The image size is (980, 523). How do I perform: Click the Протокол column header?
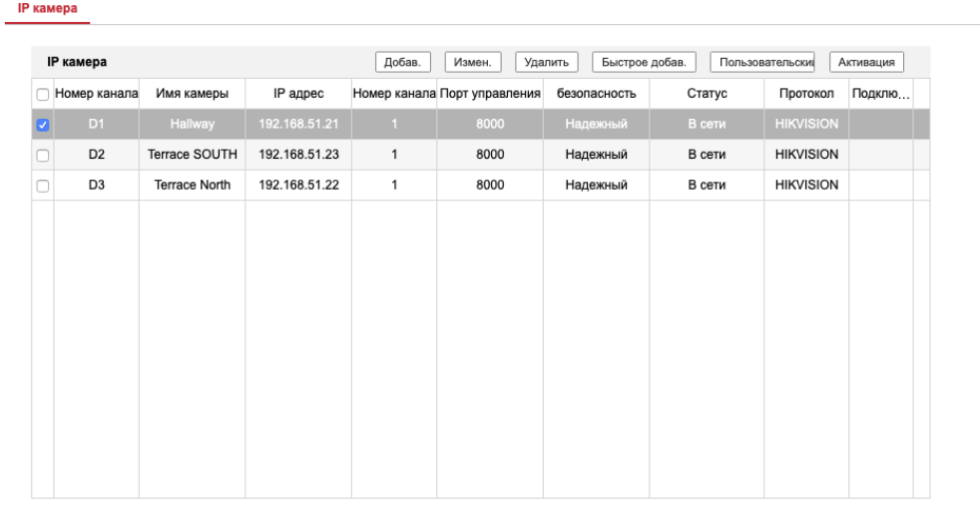coord(806,93)
